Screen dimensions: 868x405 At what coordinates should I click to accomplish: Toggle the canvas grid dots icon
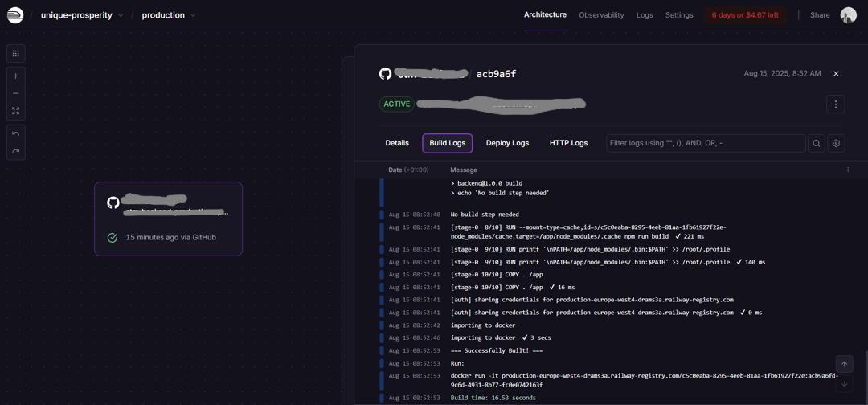[x=16, y=54]
